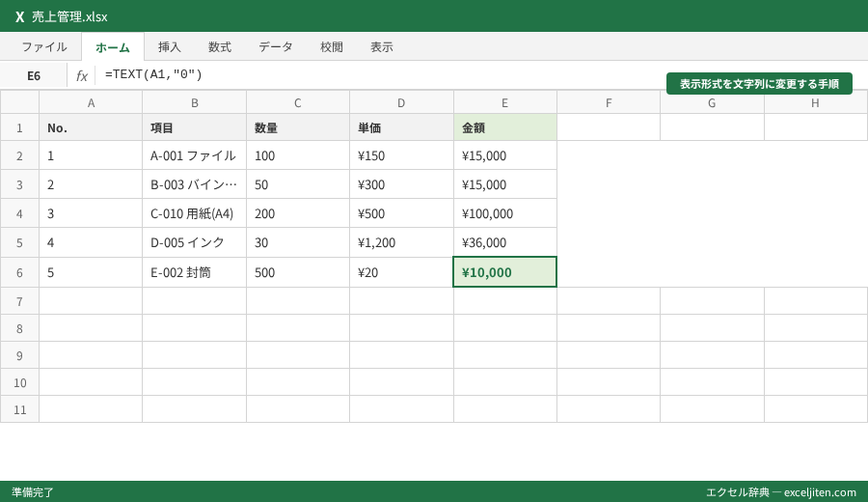
Task: Select the ¥15,000 cell in row 2
Action: coord(504,155)
